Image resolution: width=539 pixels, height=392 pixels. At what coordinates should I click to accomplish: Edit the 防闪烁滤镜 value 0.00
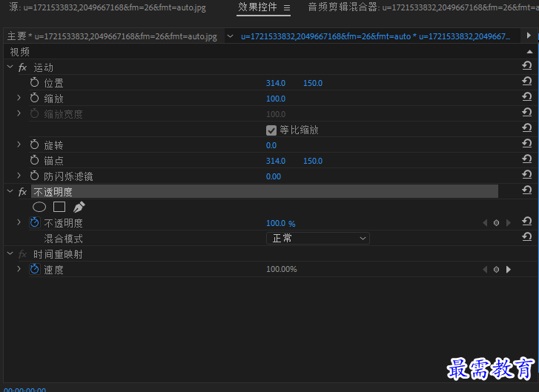(274, 176)
